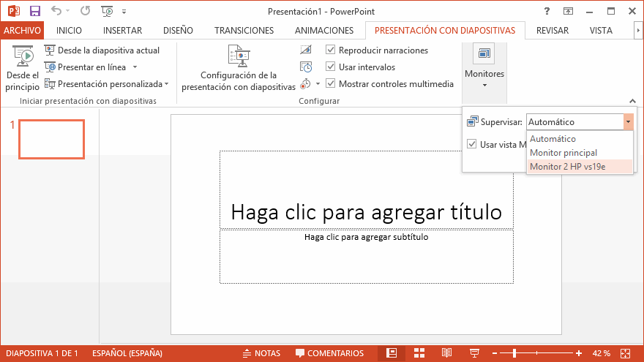644x362 pixels.
Task: Toggle the Usar intervalos checkbox
Action: point(331,67)
